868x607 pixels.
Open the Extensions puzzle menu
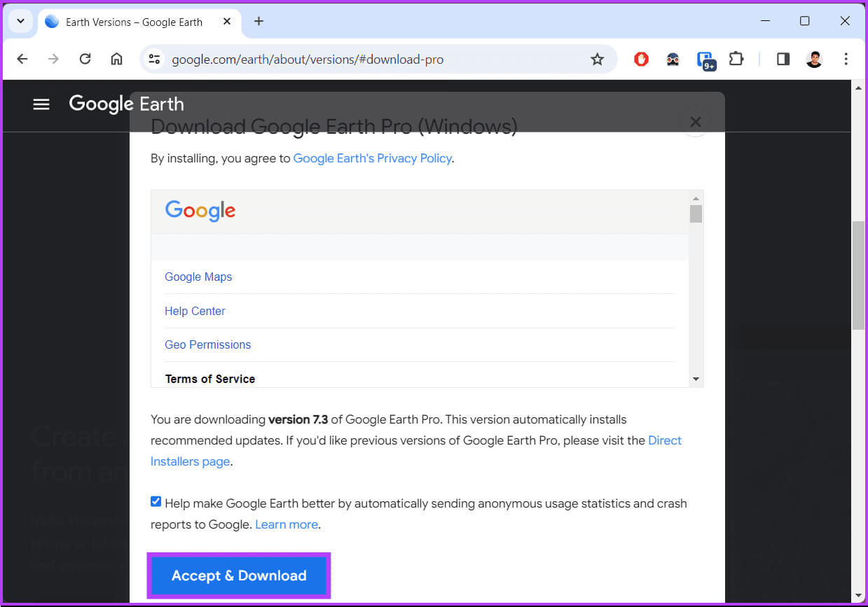[736, 60]
